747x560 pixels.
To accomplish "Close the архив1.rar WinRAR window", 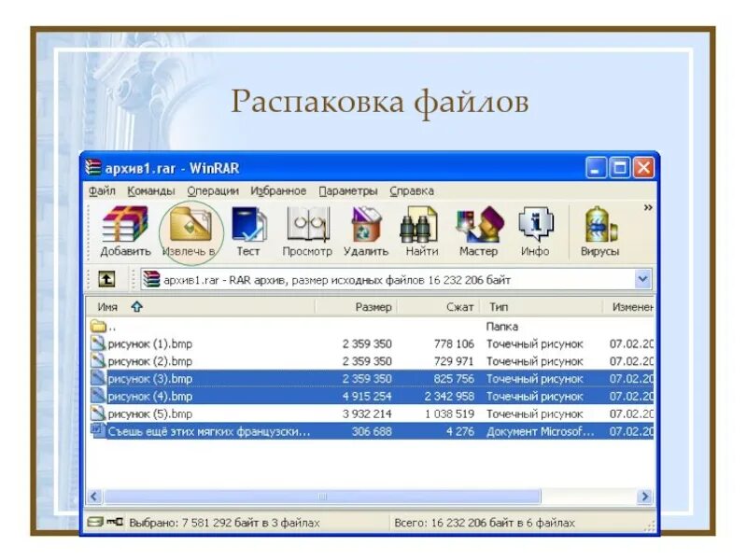I will click(x=643, y=168).
